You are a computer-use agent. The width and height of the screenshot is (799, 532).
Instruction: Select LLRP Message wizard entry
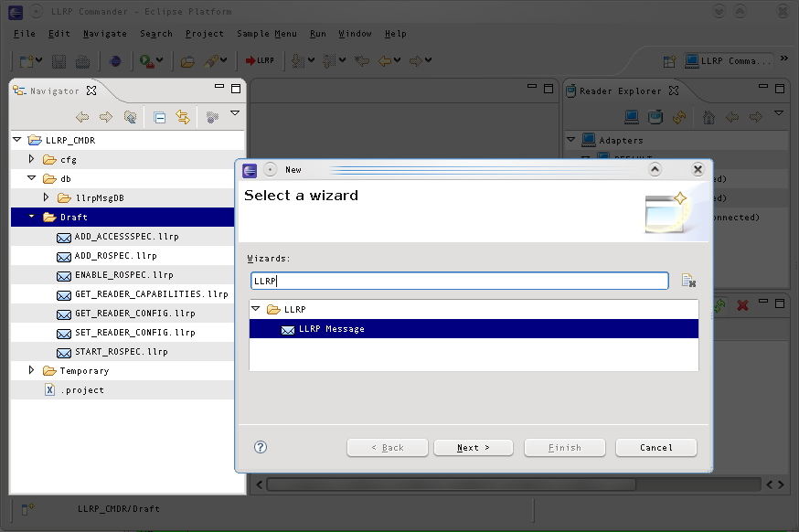pyautogui.click(x=474, y=329)
